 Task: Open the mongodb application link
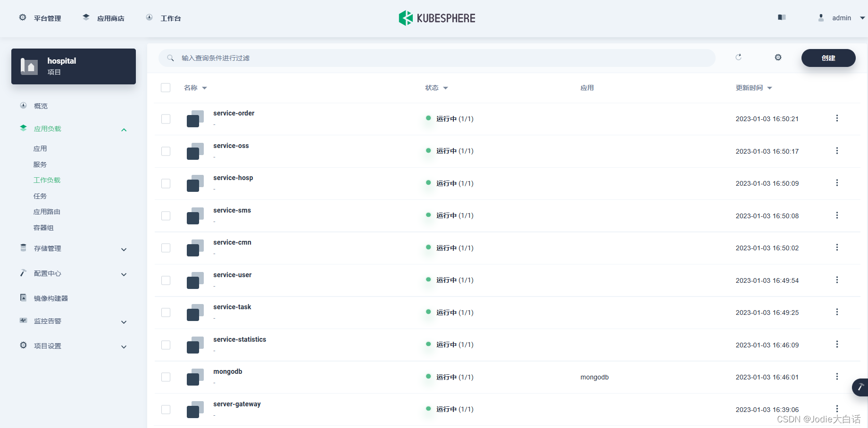coord(594,377)
